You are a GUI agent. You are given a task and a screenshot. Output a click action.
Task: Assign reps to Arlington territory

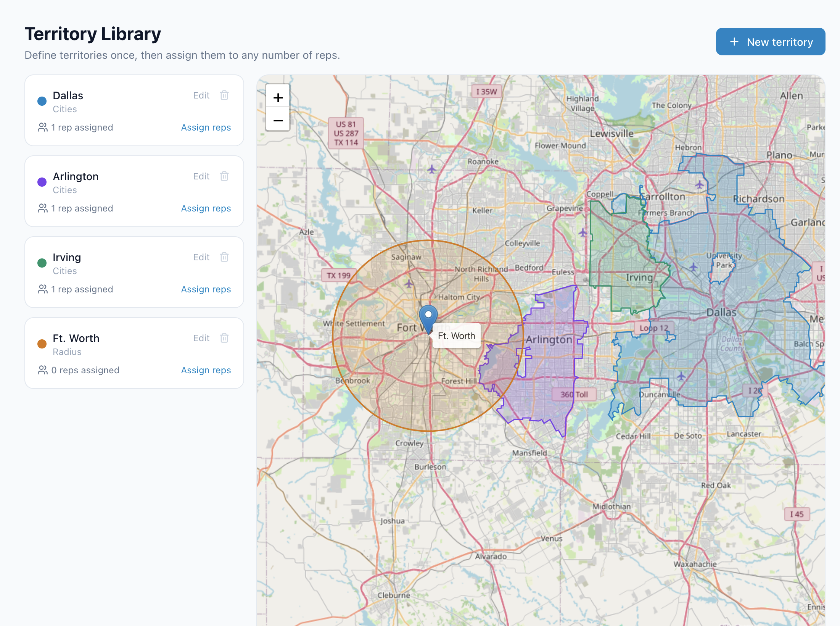click(206, 208)
